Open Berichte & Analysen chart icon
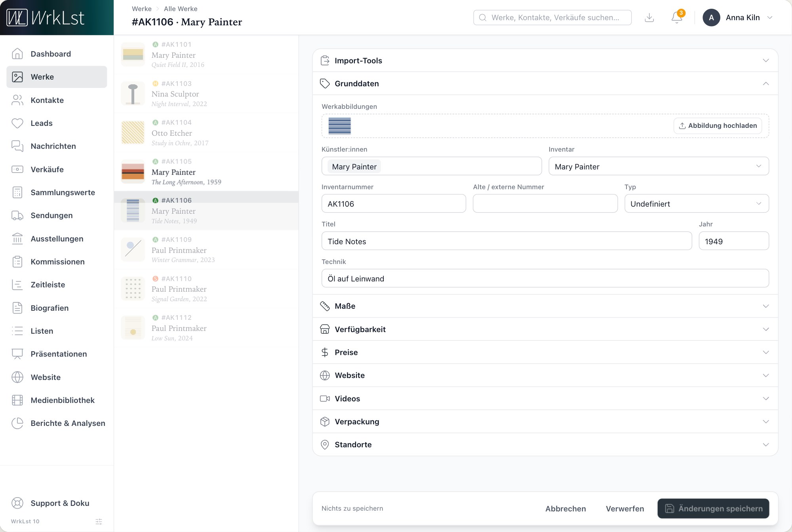Image resolution: width=792 pixels, height=532 pixels. tap(17, 423)
